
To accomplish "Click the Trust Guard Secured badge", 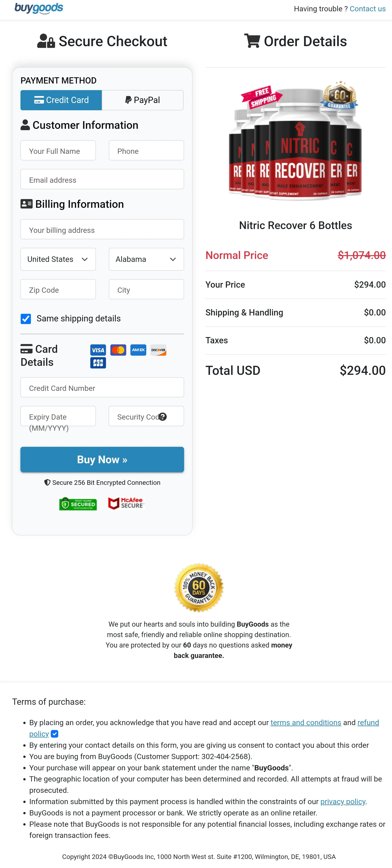I will click(78, 504).
